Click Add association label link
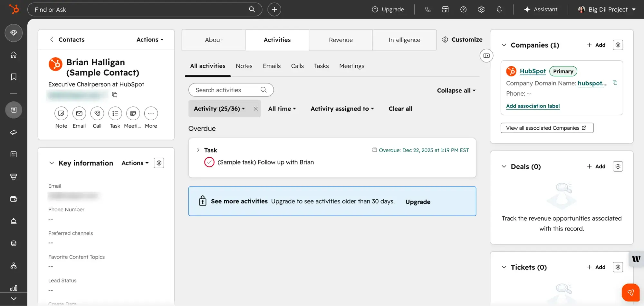 (x=533, y=106)
